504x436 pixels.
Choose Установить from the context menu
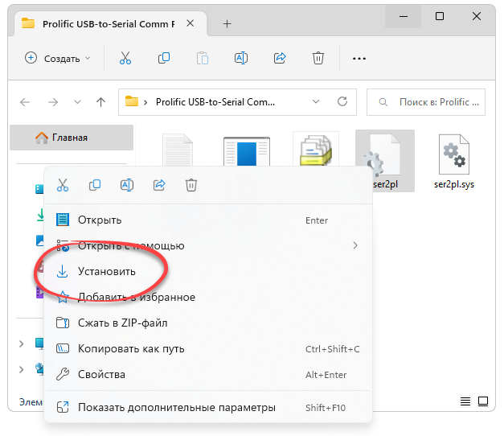click(208, 272)
